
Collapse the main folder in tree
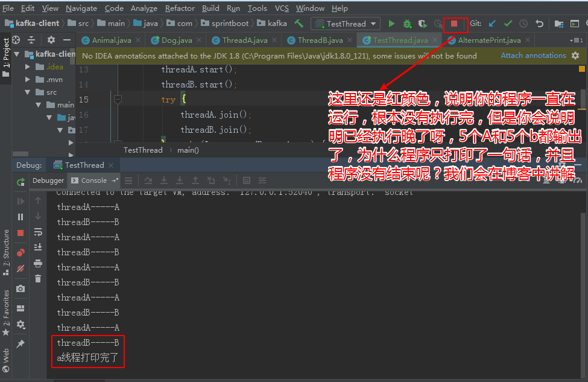(38, 105)
